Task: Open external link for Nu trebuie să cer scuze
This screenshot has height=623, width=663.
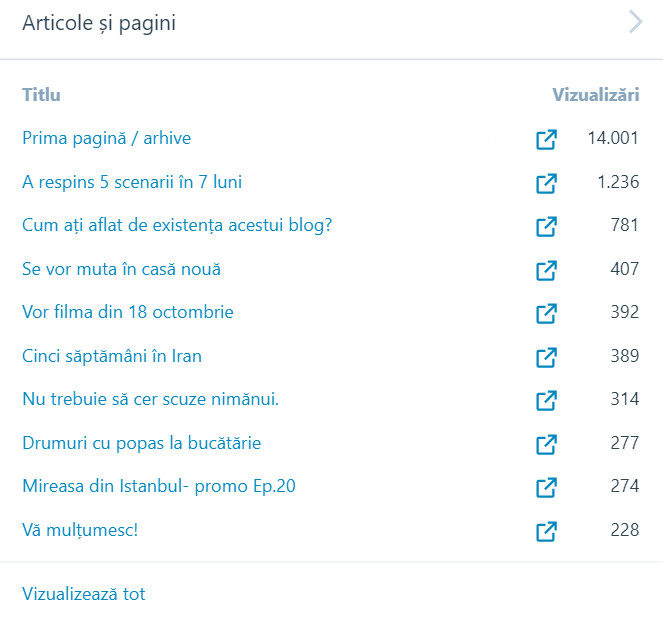Action: pos(546,401)
